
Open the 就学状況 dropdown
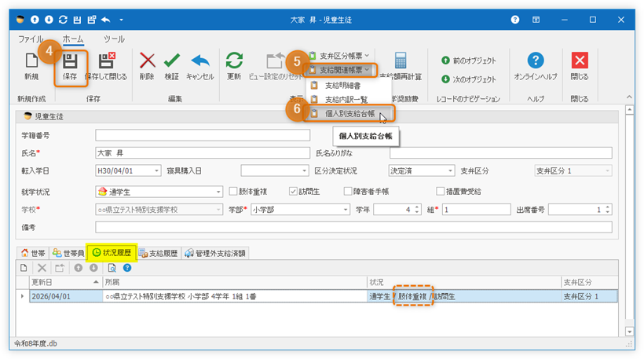[218, 191]
